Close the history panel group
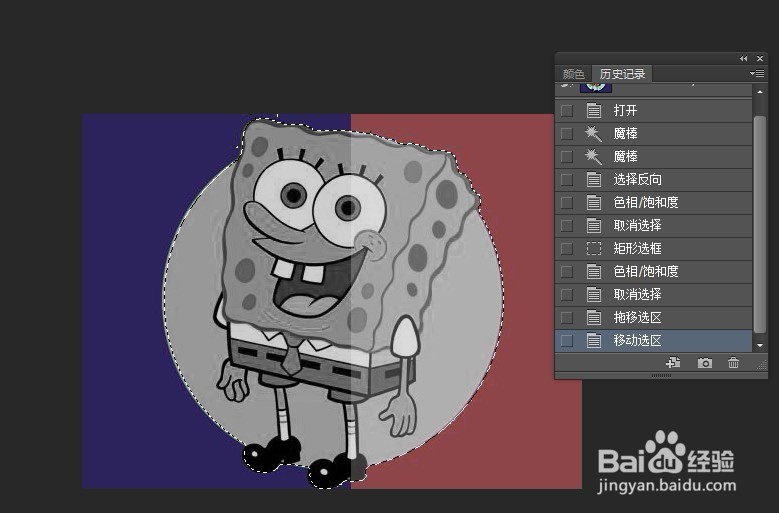 [760, 59]
